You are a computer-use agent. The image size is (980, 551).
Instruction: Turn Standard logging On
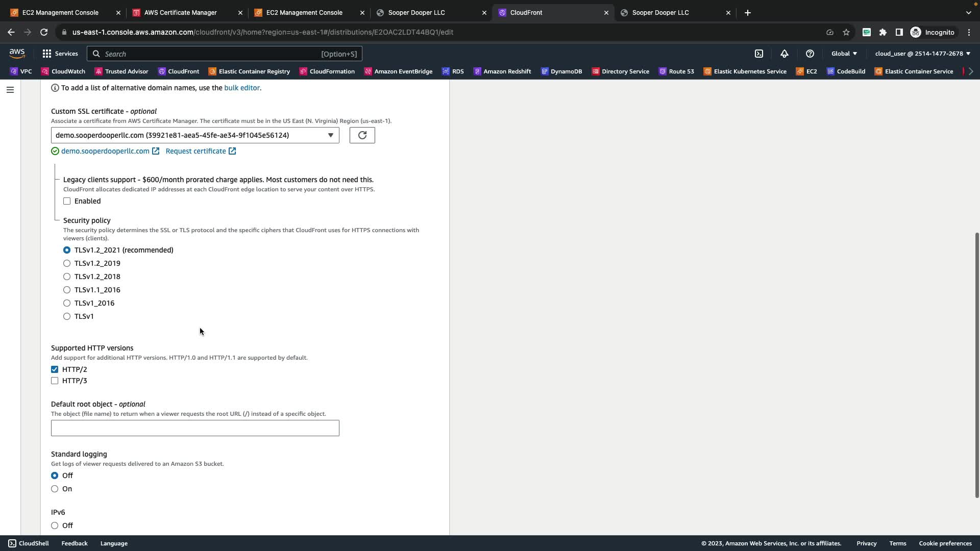55,489
